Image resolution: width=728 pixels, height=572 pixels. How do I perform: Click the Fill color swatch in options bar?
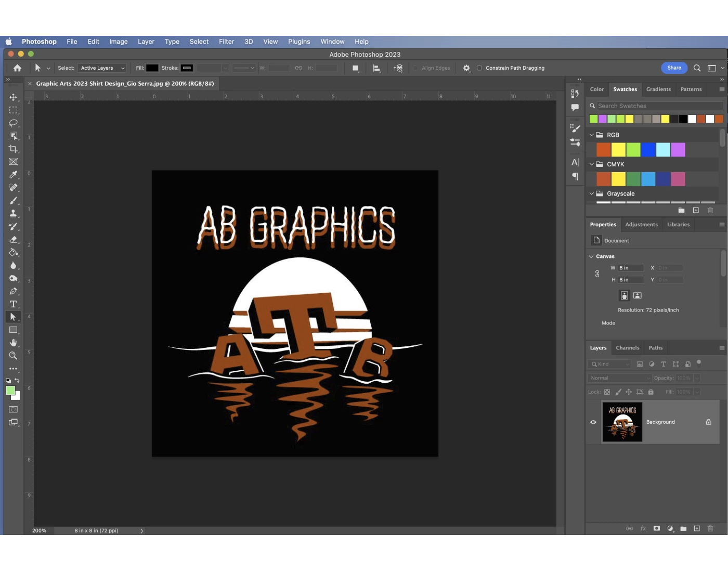pos(152,68)
